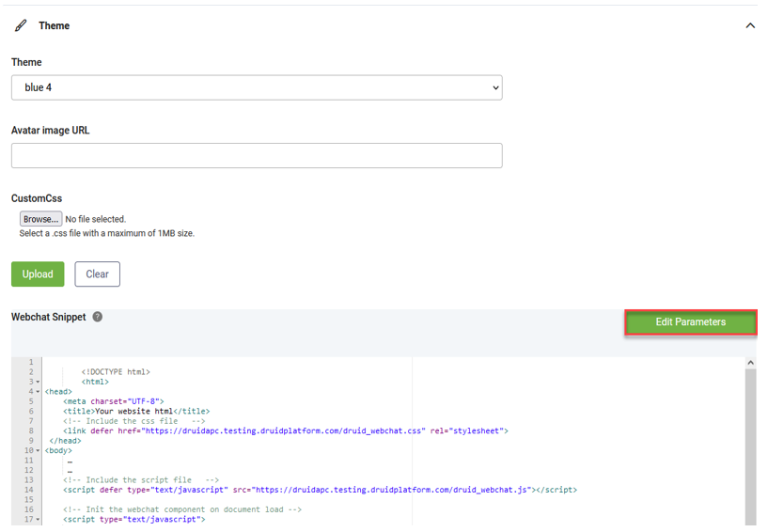
Task: Click the pencil icon beside Theme heading
Action: pyautogui.click(x=21, y=26)
